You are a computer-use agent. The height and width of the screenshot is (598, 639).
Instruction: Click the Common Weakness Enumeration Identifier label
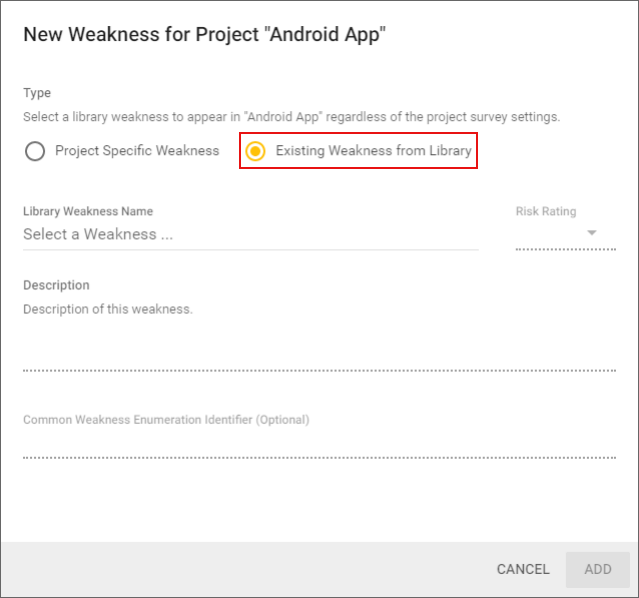(x=166, y=420)
